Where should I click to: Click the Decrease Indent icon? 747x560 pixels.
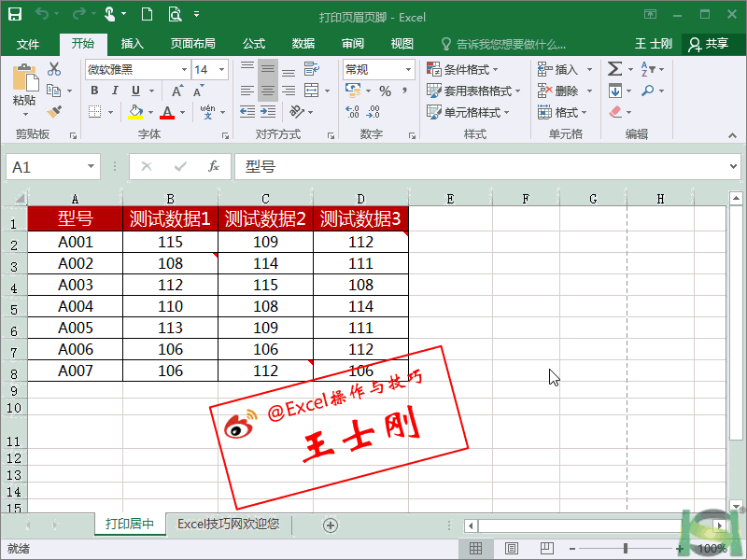coord(247,112)
